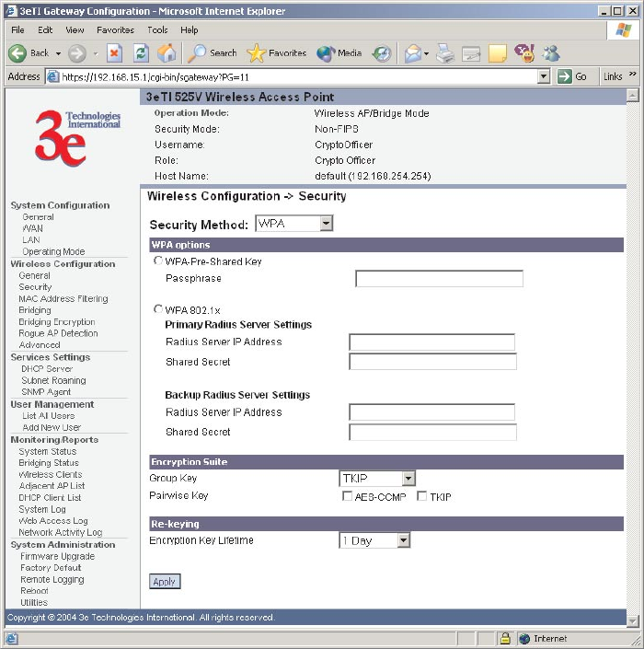Open DHCP Server settings link
This screenshot has height=649, width=644.
click(x=47, y=368)
